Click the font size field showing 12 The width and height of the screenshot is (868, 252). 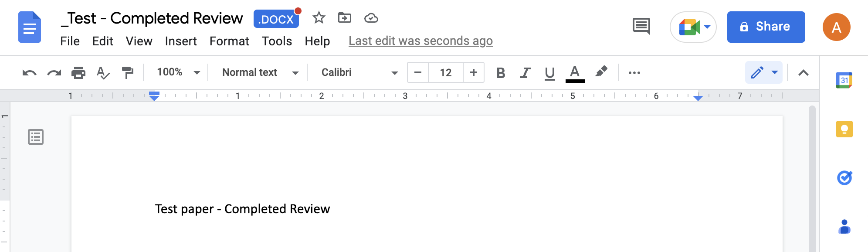click(446, 73)
